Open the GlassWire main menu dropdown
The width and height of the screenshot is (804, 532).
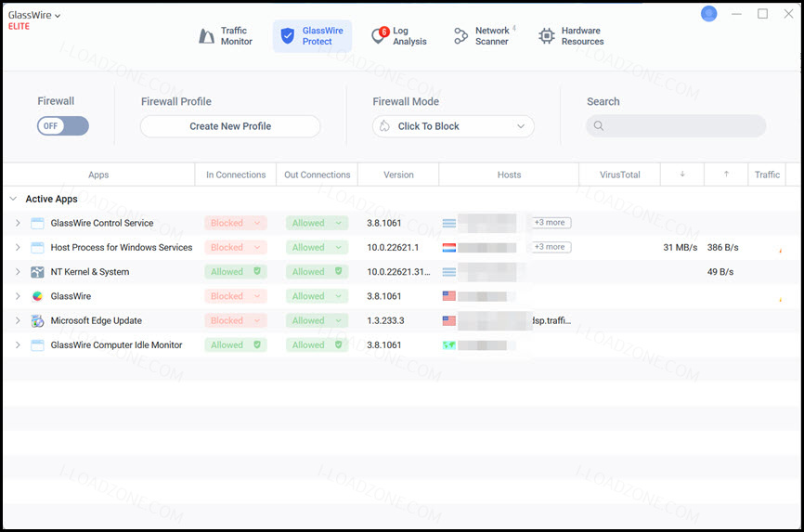[33, 16]
